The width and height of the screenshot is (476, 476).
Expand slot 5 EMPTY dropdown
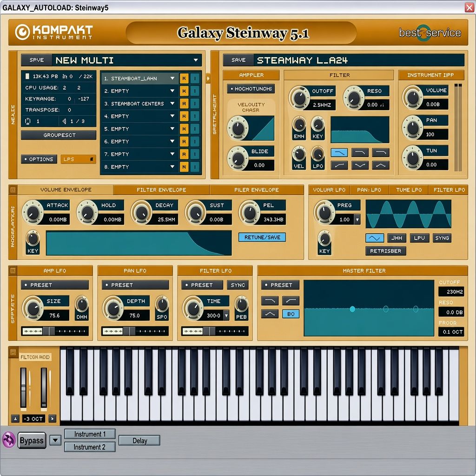pyautogui.click(x=172, y=129)
